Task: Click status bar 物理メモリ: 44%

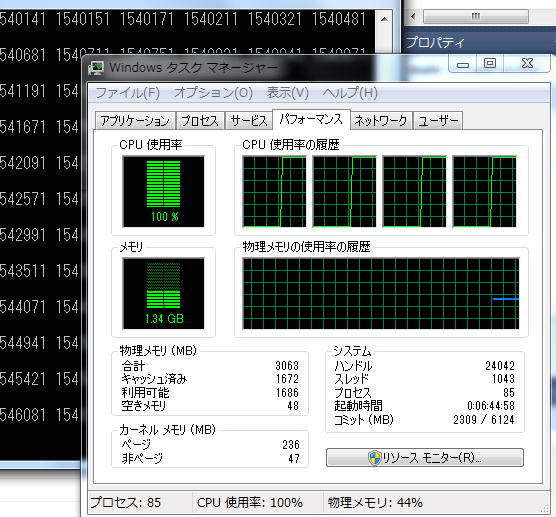Action: (x=375, y=502)
